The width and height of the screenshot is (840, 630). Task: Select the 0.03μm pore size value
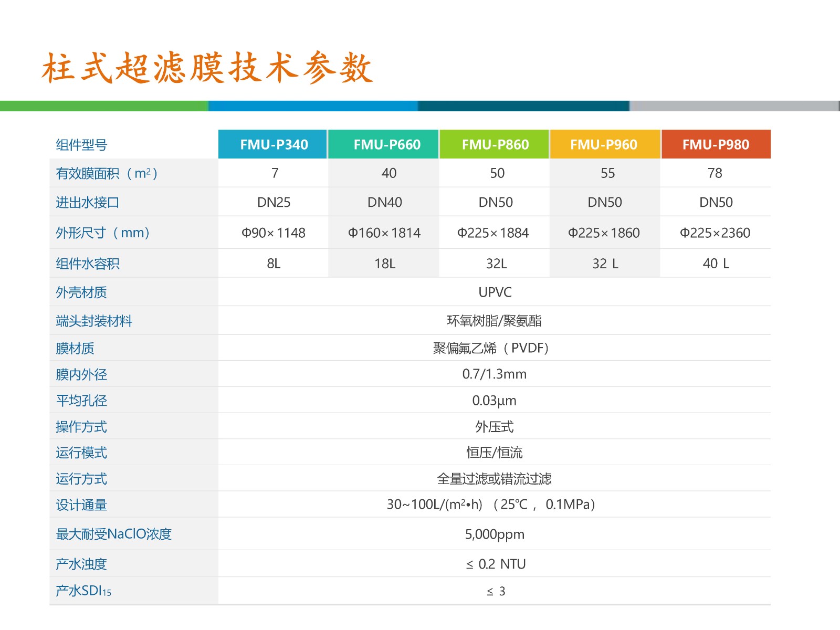tap(494, 401)
